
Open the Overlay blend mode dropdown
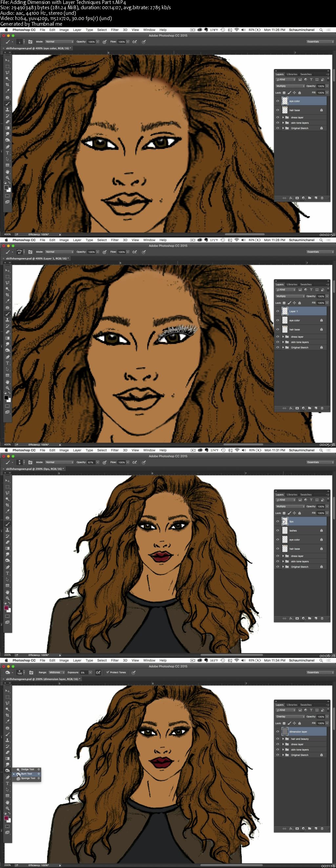290,717
